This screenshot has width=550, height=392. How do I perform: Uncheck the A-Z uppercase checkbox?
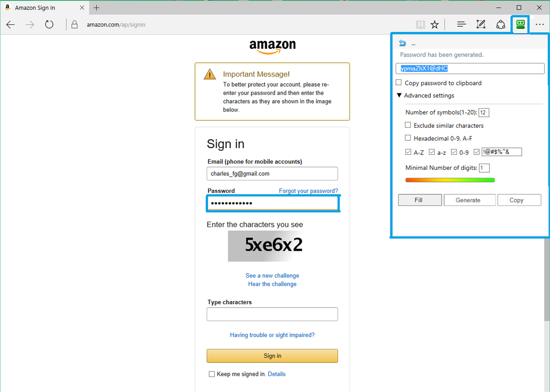click(408, 152)
